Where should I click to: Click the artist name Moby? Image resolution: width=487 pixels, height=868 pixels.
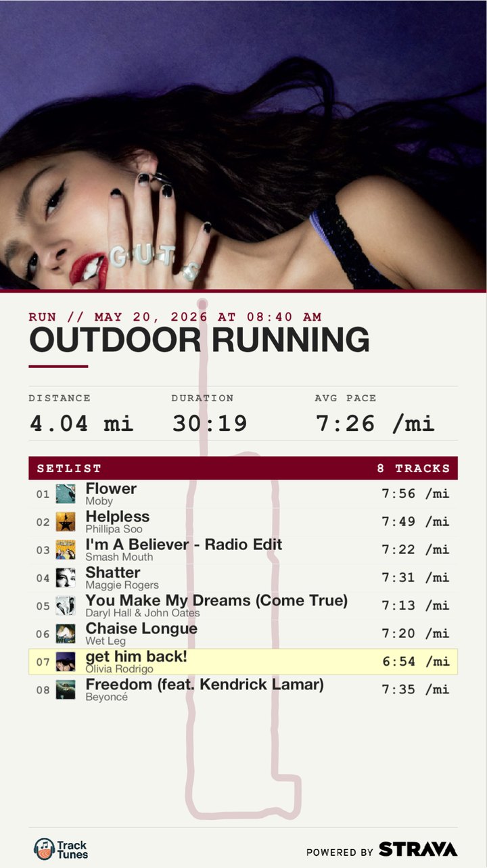pyautogui.click(x=99, y=501)
